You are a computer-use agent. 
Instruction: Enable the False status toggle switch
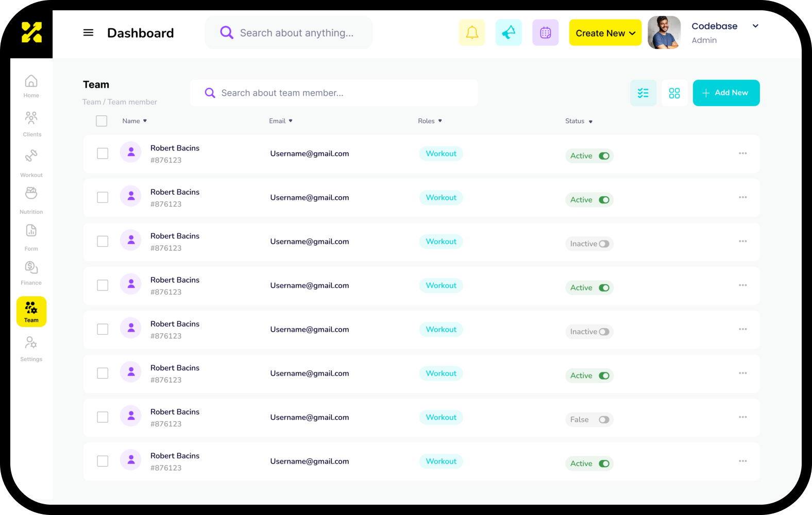(604, 420)
